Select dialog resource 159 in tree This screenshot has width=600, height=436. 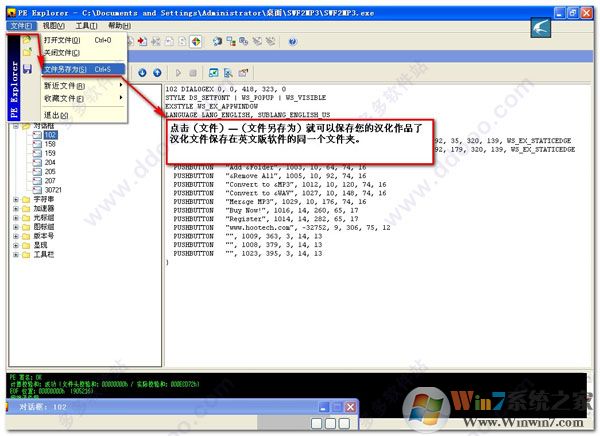(x=50, y=153)
